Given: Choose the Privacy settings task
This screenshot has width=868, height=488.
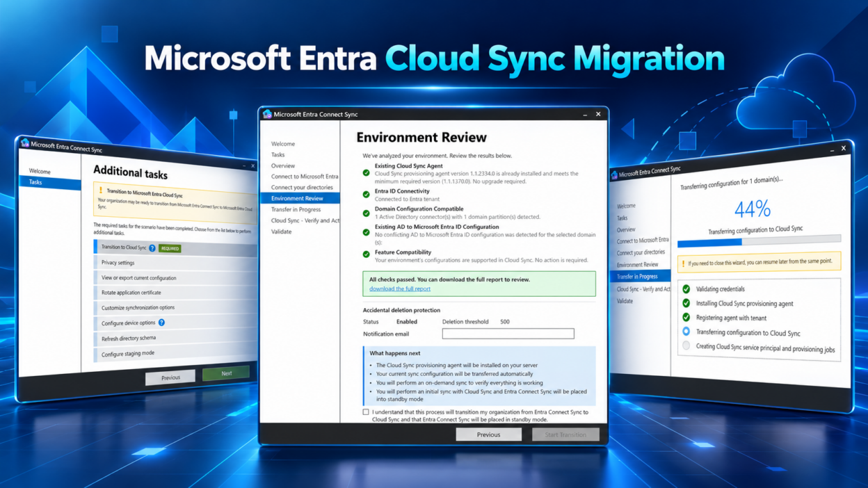Looking at the screenshot, I should 175,263.
